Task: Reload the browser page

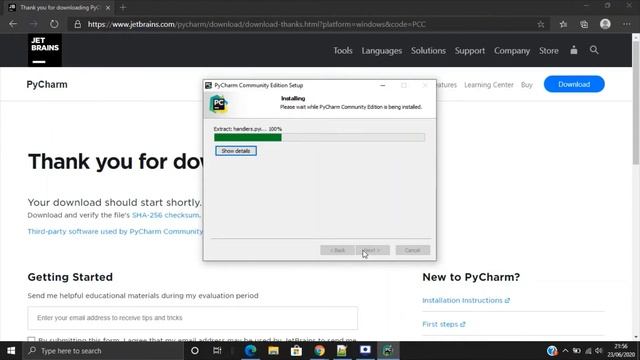Action: (x=54, y=24)
